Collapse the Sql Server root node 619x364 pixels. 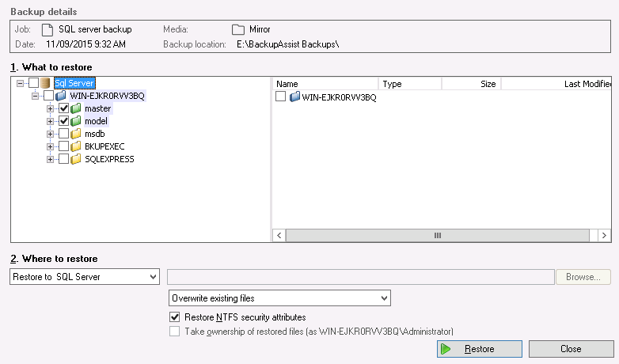pos(20,83)
